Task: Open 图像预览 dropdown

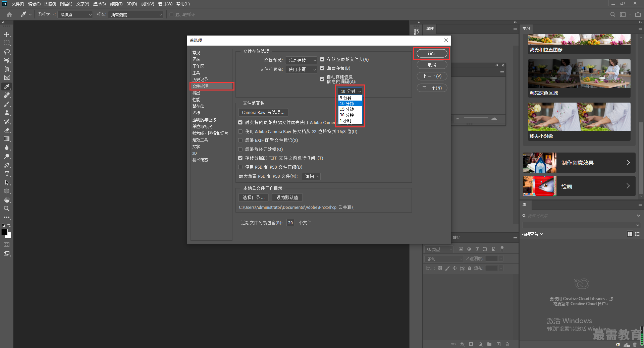Action: (x=301, y=60)
